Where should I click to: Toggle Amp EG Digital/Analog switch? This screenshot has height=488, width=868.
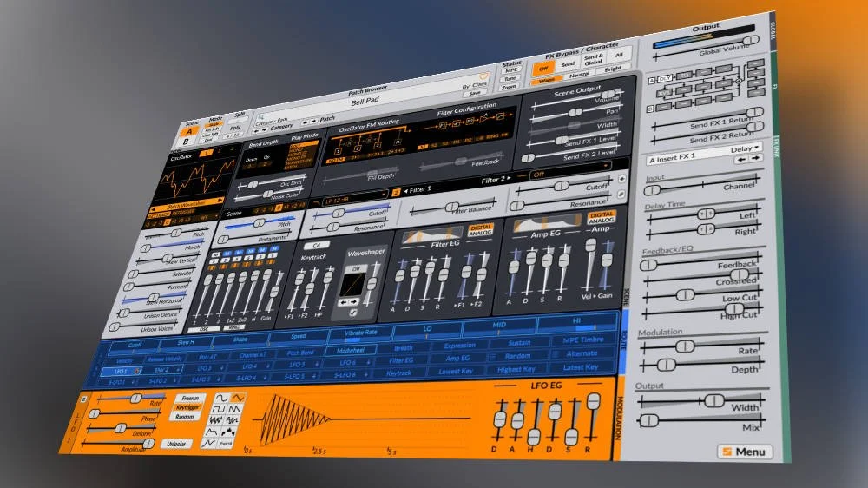(x=602, y=217)
